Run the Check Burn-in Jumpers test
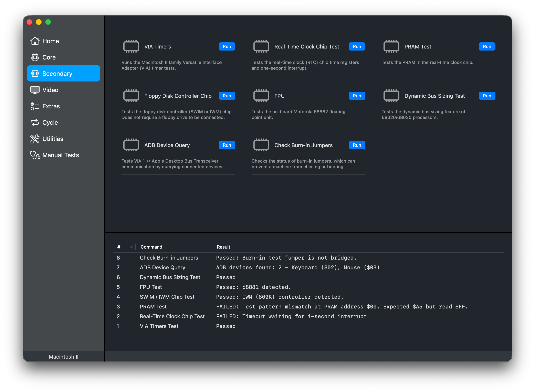The width and height of the screenshot is (535, 392). (357, 145)
